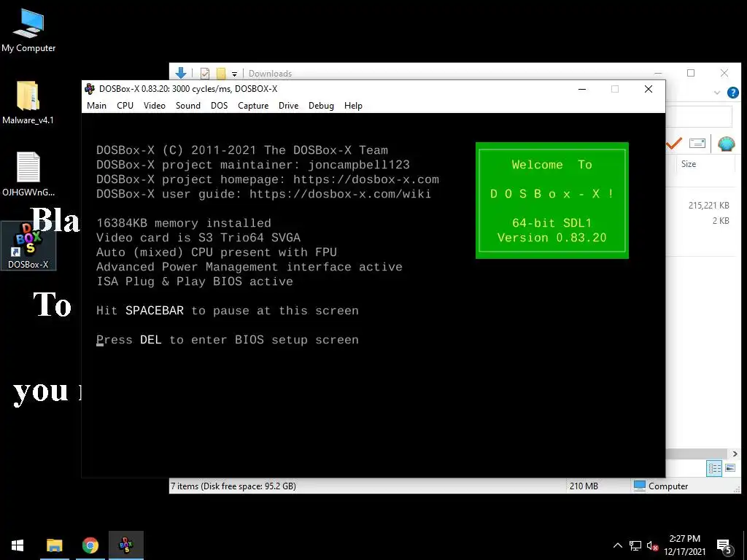This screenshot has width=747, height=560.
Task: Click the network status tray icon
Action: coord(635,545)
